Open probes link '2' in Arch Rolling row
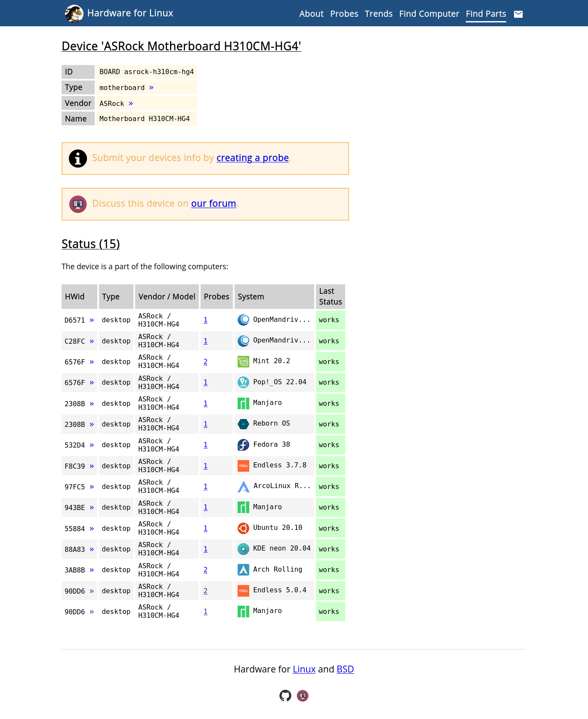 click(205, 570)
